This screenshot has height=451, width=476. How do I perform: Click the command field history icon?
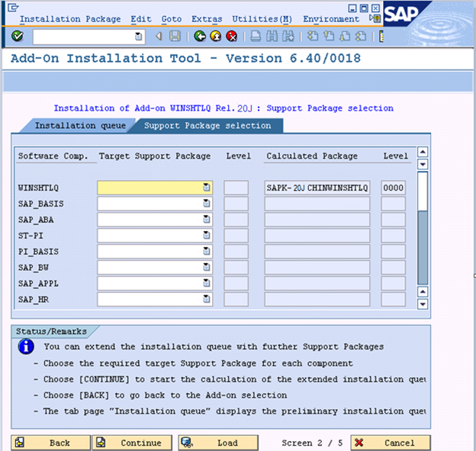coord(138,37)
